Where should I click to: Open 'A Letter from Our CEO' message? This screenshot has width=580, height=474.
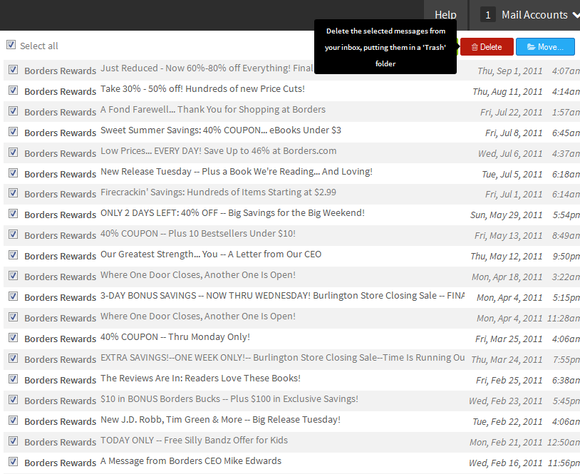pos(211,254)
